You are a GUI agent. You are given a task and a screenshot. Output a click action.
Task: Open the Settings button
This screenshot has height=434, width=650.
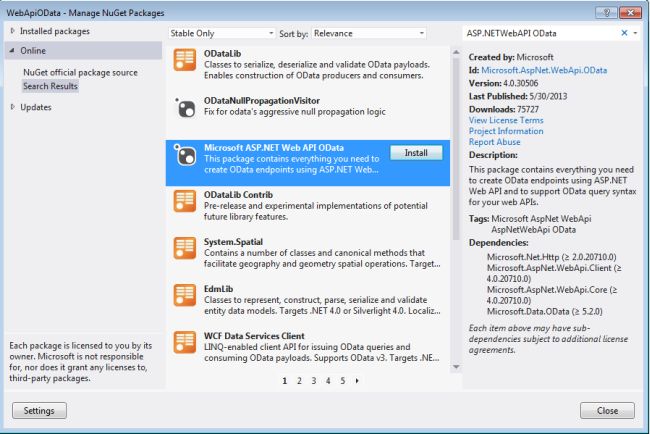pyautogui.click(x=39, y=410)
